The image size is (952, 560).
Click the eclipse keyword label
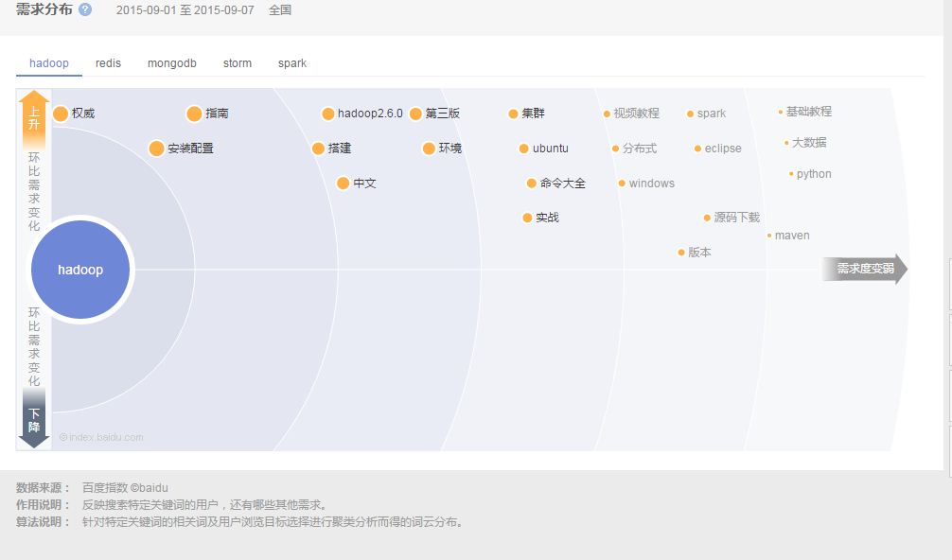[x=723, y=149]
